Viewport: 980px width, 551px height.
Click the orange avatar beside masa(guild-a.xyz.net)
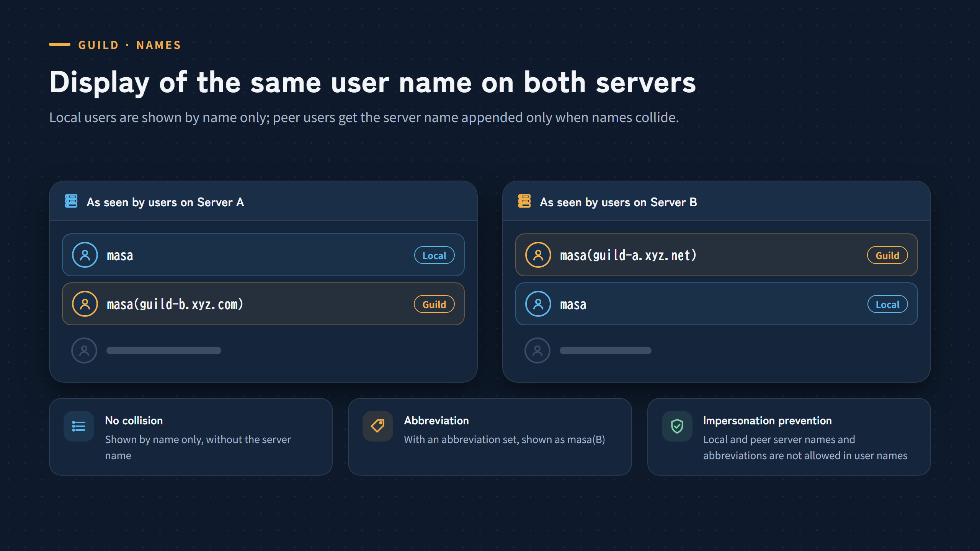tap(538, 255)
